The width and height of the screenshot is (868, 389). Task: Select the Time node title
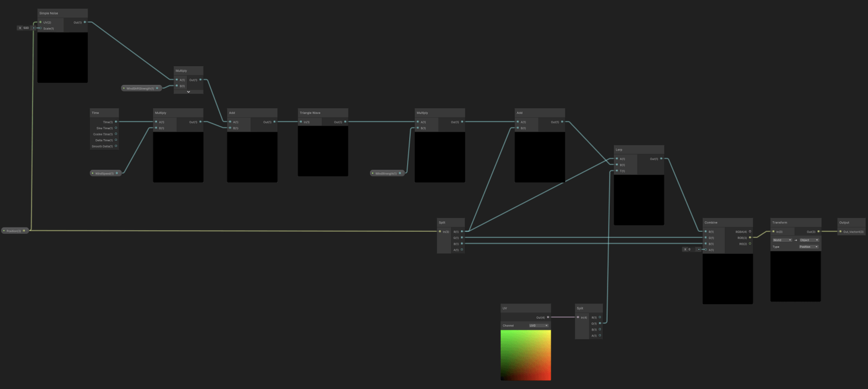(x=96, y=113)
